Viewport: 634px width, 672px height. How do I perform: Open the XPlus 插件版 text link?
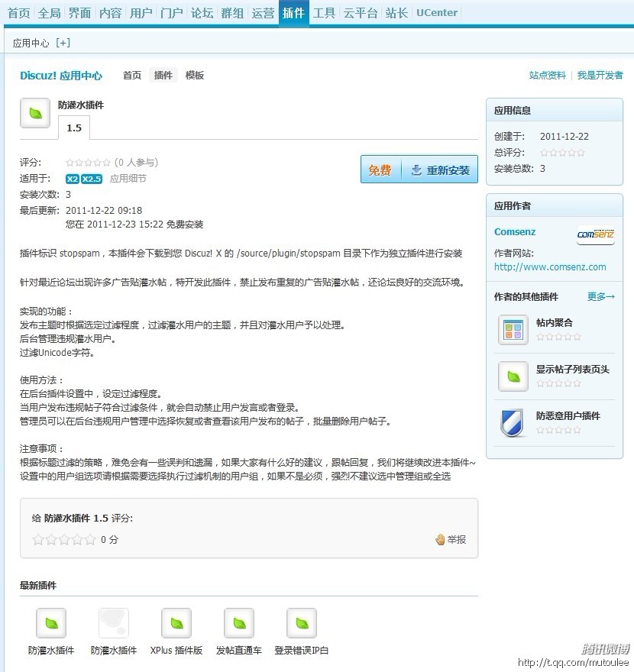point(176,650)
